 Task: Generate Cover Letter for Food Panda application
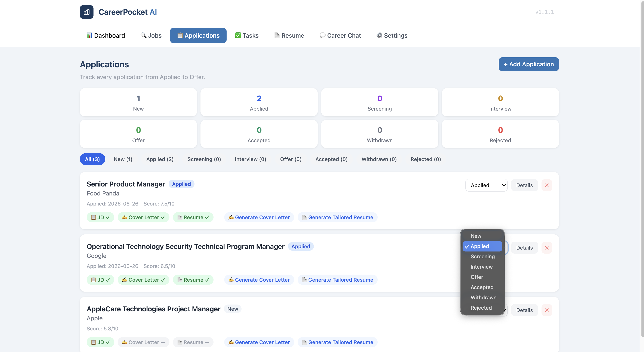(259, 217)
